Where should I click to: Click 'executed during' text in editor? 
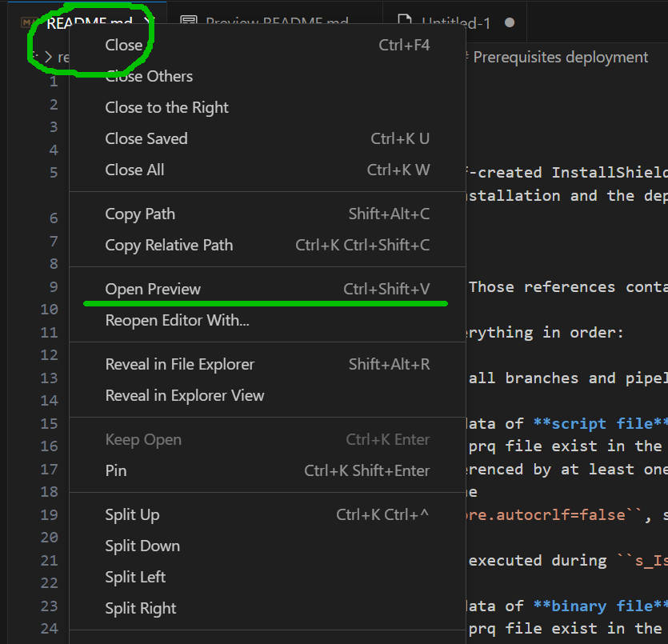point(538,560)
